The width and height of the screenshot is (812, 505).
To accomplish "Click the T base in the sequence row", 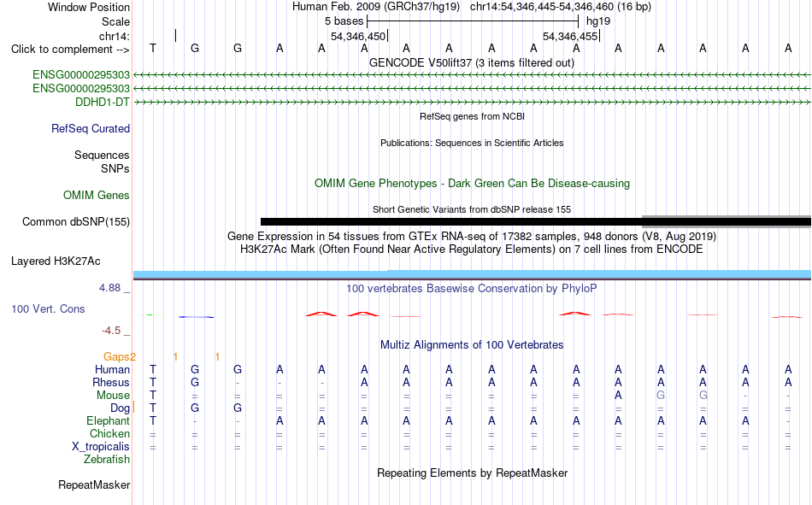I will coord(153,48).
